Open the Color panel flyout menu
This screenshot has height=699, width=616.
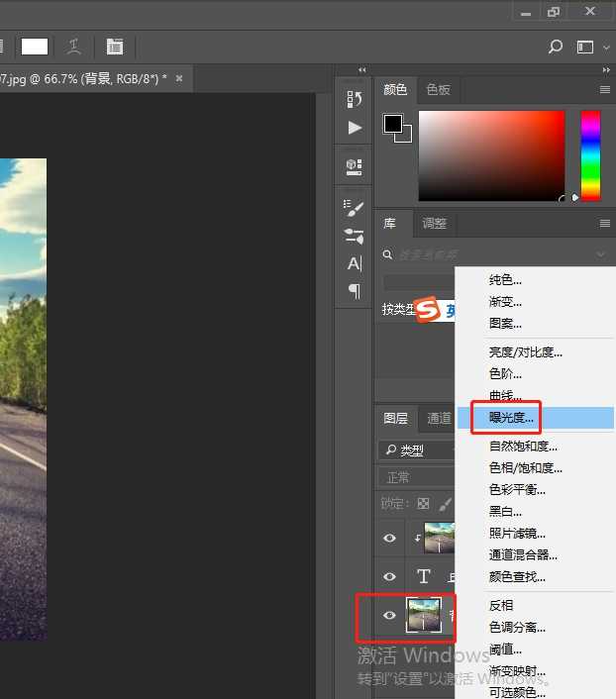pos(604,89)
